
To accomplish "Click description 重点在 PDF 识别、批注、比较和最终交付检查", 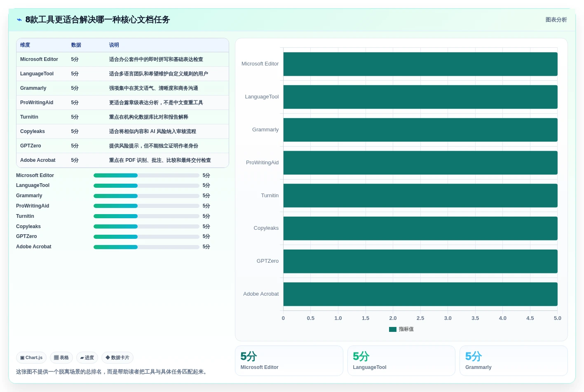I will 160,160.
